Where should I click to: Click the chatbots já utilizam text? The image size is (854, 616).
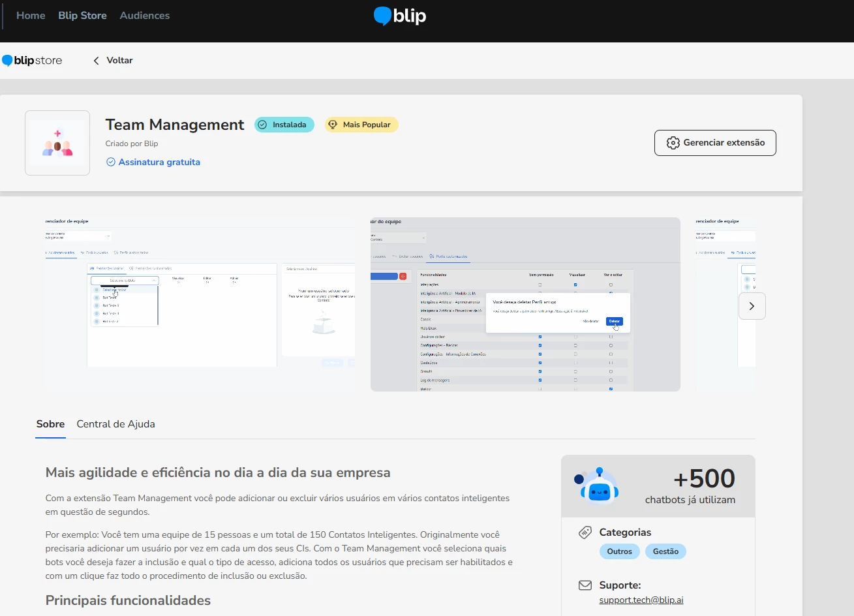coord(690,500)
